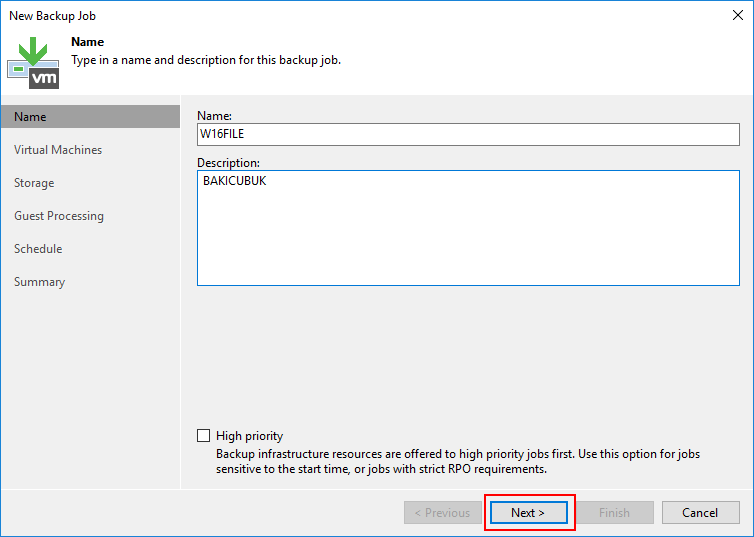Jump to the Schedule step
The width and height of the screenshot is (754, 537).
(38, 249)
